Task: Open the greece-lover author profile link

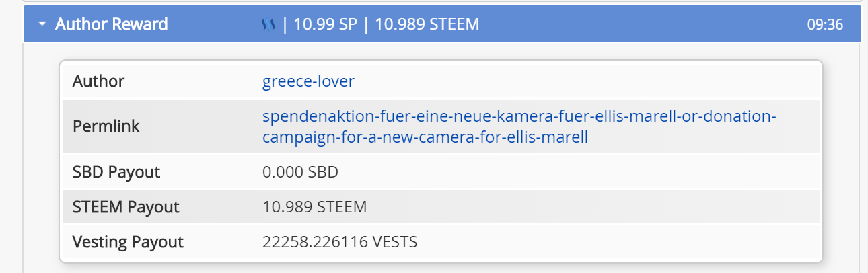Action: [x=308, y=81]
